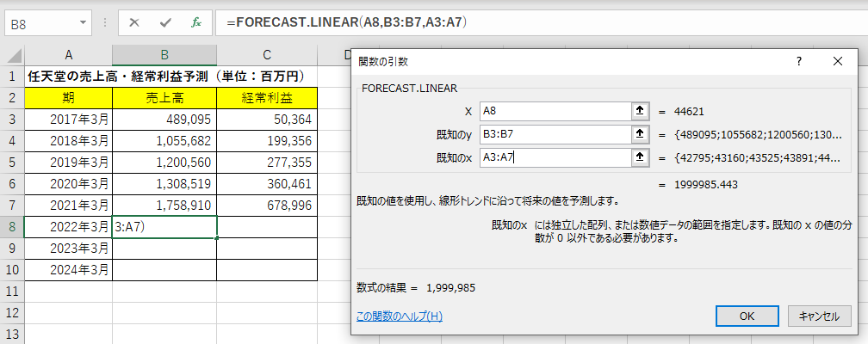
Task: Select the sales value 1,308,519
Action: pos(164,184)
